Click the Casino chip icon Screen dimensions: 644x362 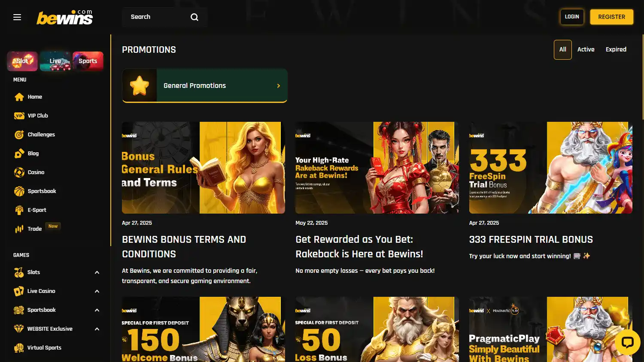click(x=19, y=172)
